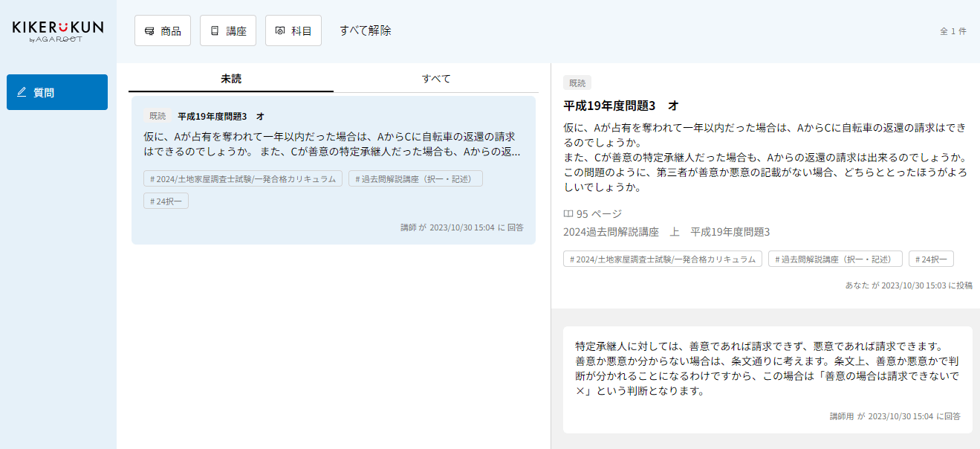Click the 一発合格カリキュラム tag in the detail panel

[x=663, y=259]
